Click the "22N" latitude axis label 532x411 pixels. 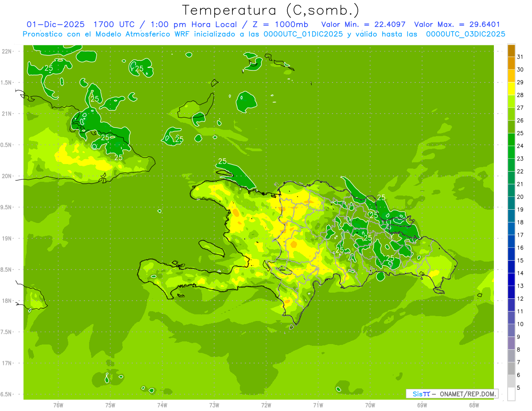pos(8,51)
